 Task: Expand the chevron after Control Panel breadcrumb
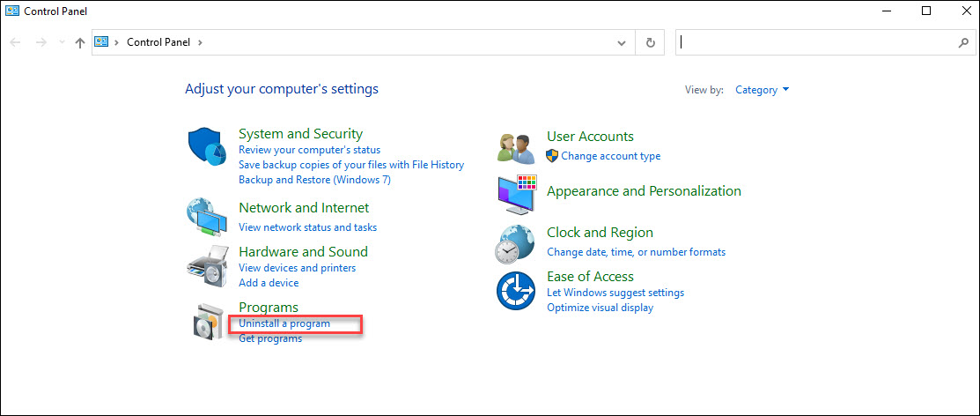tap(200, 42)
